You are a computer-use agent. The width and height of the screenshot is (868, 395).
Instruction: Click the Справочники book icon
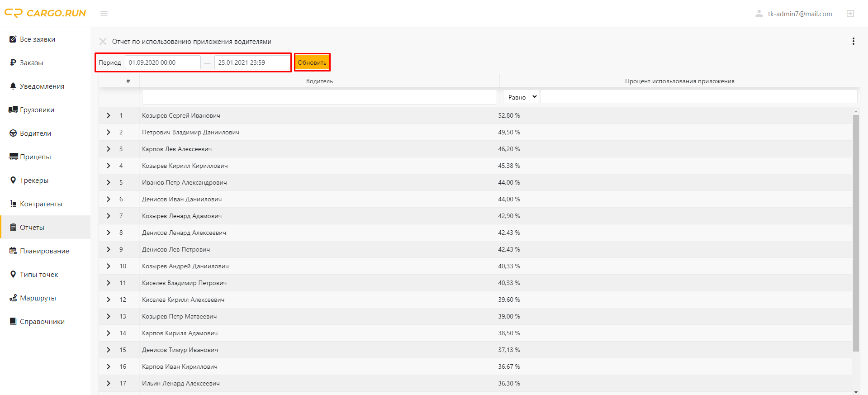tap(13, 321)
